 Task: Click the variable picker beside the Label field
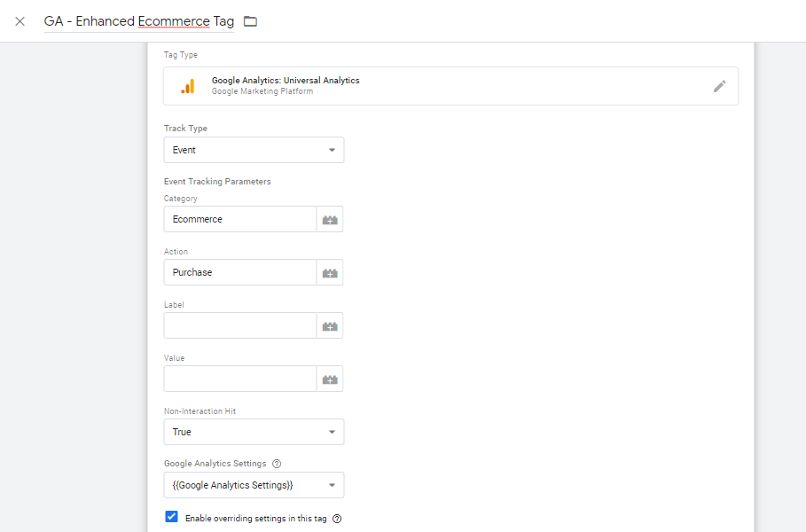point(330,325)
